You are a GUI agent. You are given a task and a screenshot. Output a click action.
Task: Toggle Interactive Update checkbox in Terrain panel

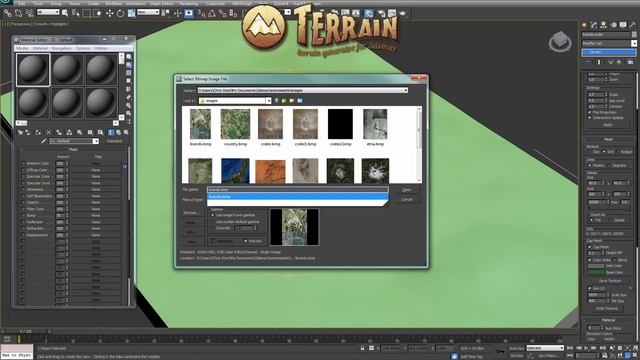coord(589,118)
